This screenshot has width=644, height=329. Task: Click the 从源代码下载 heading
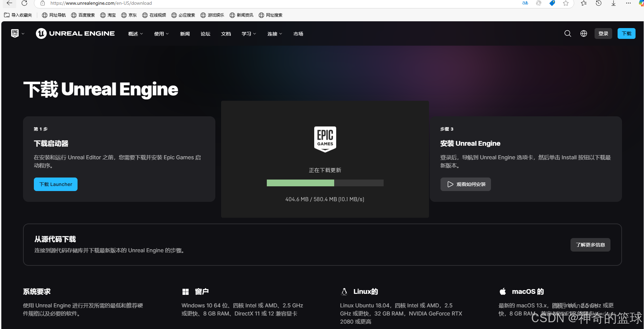55,239
